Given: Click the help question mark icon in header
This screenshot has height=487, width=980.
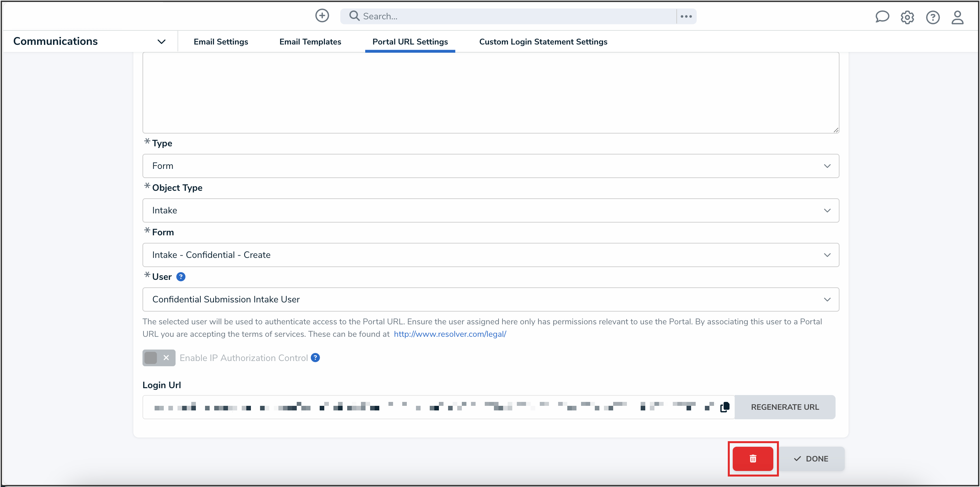Looking at the screenshot, I should pyautogui.click(x=933, y=17).
